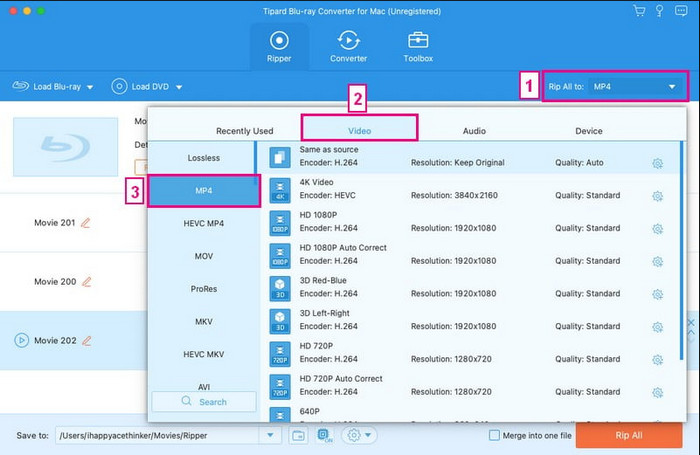The image size is (700, 455).
Task: Click Load Blu-ray button
Action: pyautogui.click(x=46, y=86)
